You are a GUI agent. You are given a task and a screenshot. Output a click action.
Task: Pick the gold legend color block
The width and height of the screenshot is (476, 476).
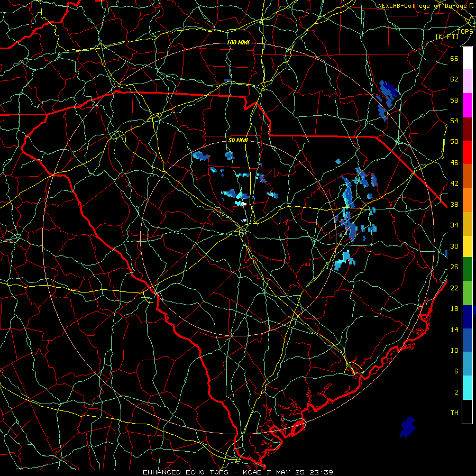[467, 224]
